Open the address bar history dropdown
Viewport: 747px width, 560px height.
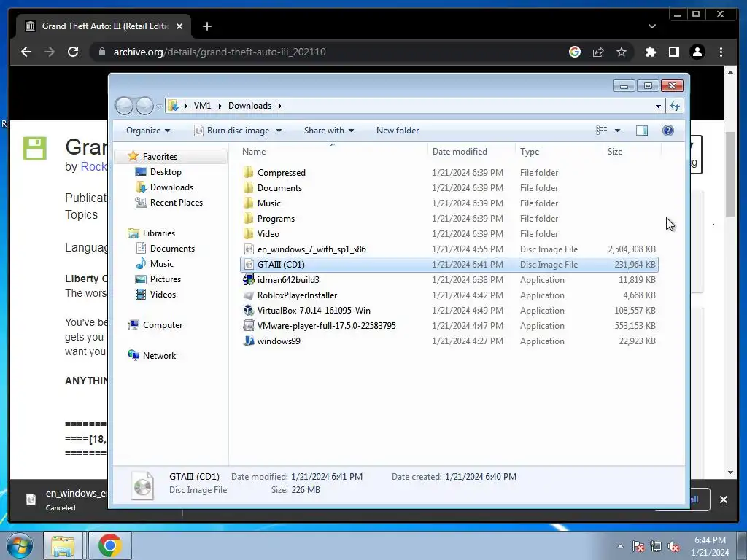click(x=658, y=106)
